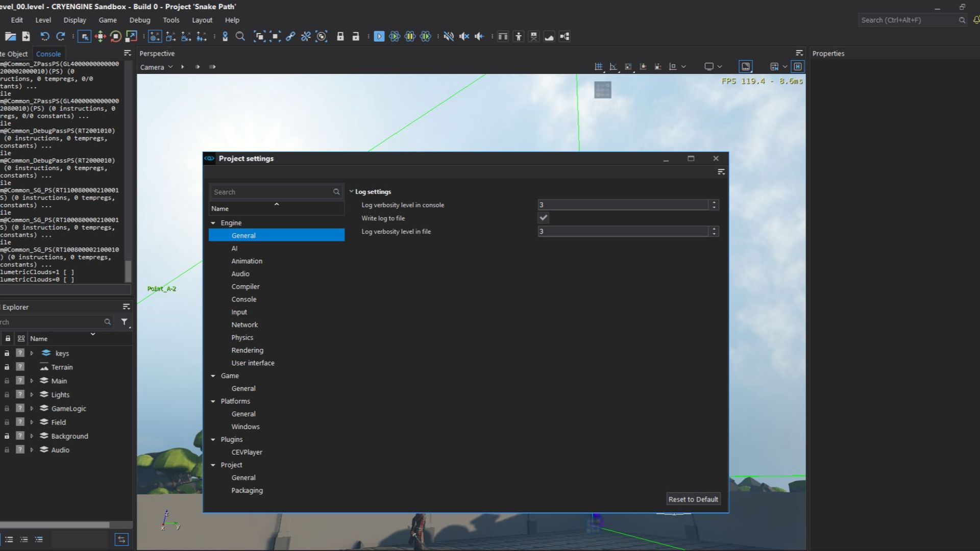This screenshot has height=551, width=980.
Task: Toggle the lock icon on the Terrain layer
Action: 7,367
